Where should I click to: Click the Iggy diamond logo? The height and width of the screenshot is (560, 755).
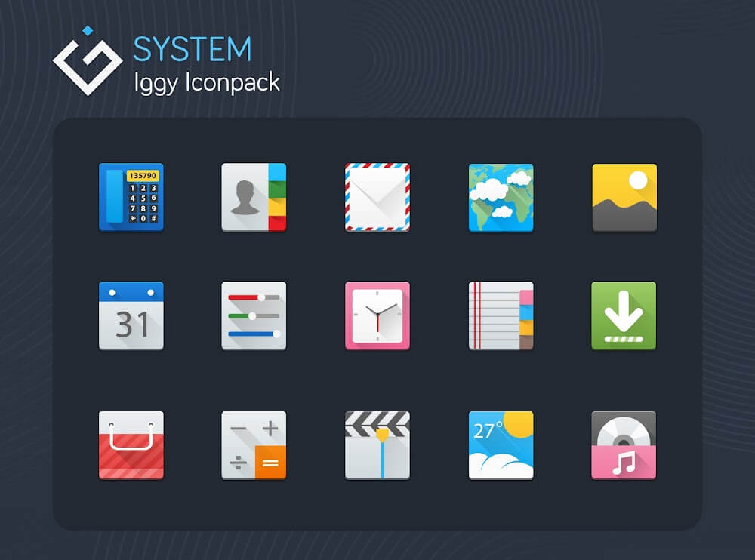click(x=87, y=63)
